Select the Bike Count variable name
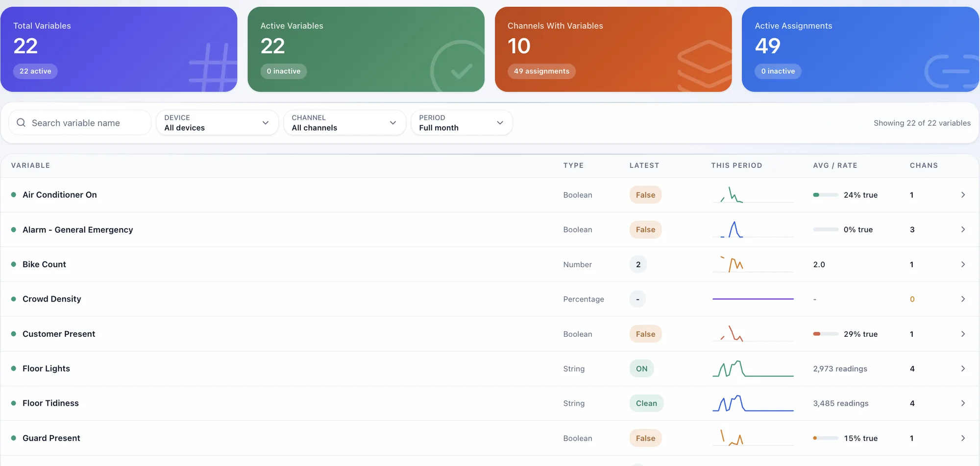 click(44, 264)
